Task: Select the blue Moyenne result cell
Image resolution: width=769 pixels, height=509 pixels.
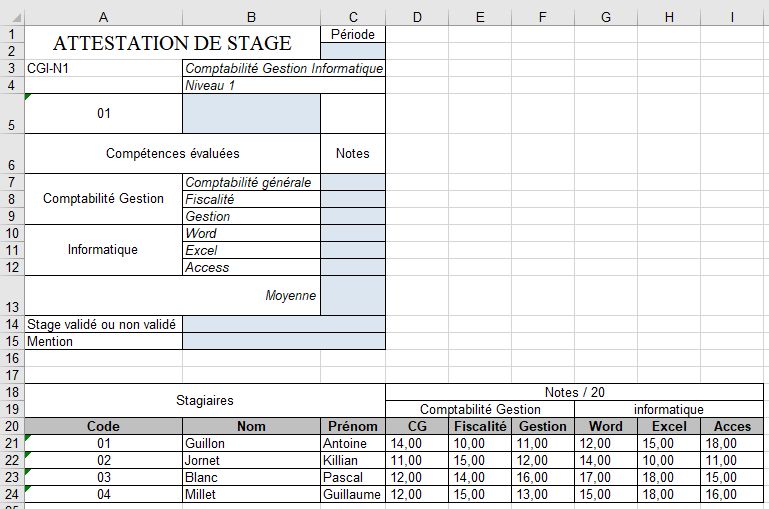Action: point(352,295)
